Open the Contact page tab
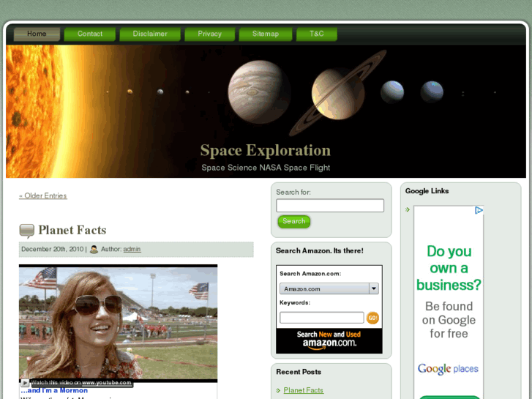Viewport: 532px width, 399px height. click(x=89, y=34)
